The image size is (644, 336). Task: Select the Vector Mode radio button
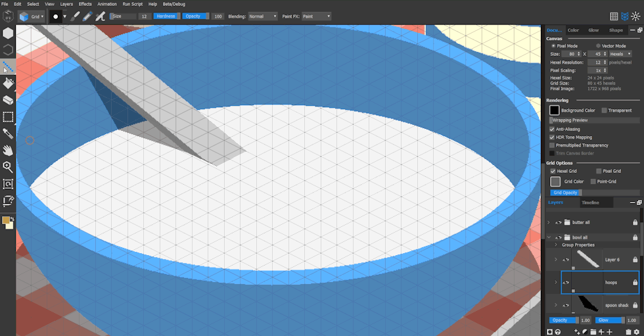click(598, 46)
